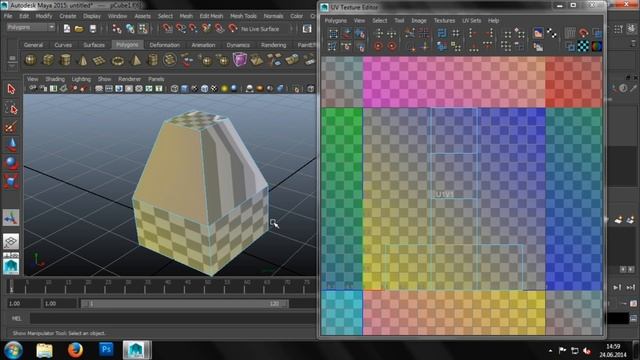Click the rotate UVs clockwise icon
The image size is (640, 360).
[x=392, y=46]
